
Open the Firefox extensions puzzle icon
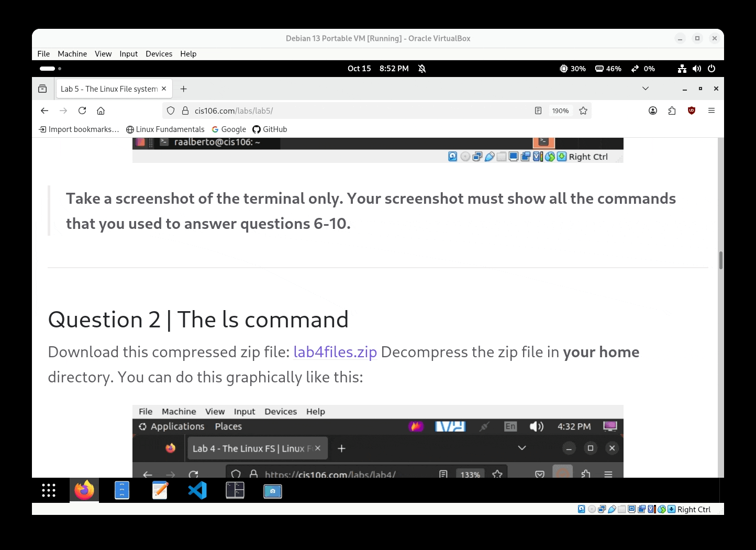[x=672, y=111]
